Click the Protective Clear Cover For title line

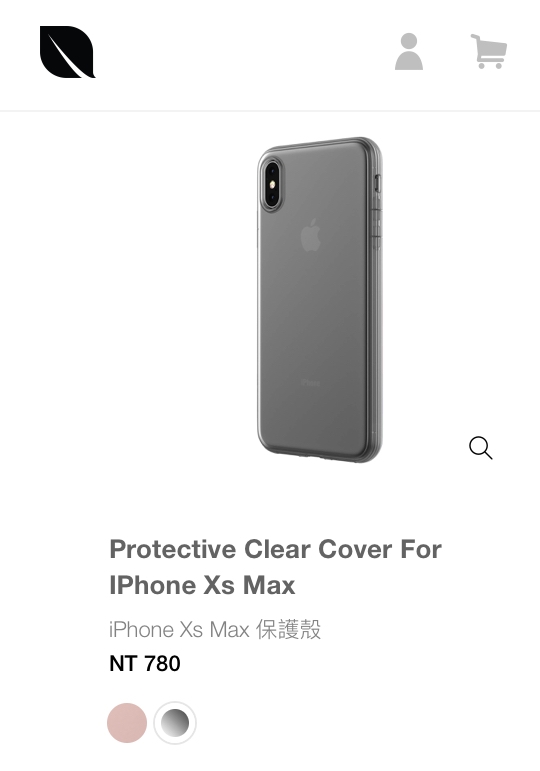click(x=275, y=549)
